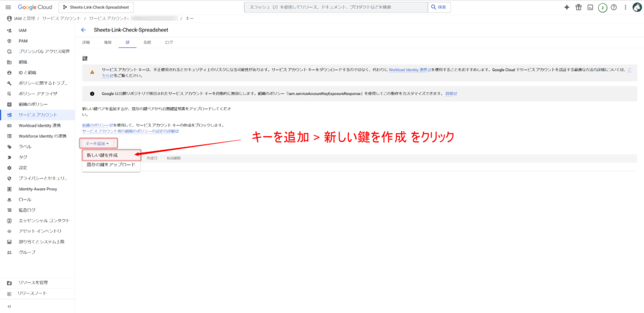Click the Gemini sparkle icon
Viewport: 644px width, 313px height.
[567, 7]
